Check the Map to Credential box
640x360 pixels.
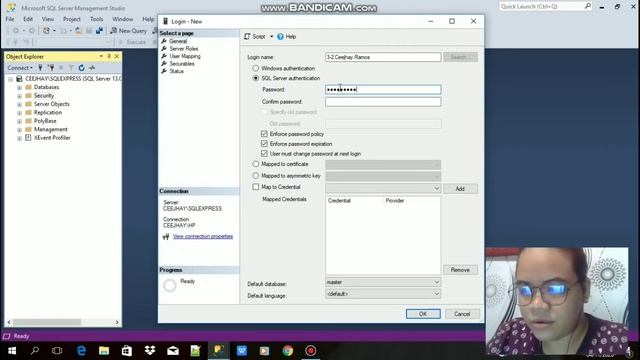coord(256,187)
